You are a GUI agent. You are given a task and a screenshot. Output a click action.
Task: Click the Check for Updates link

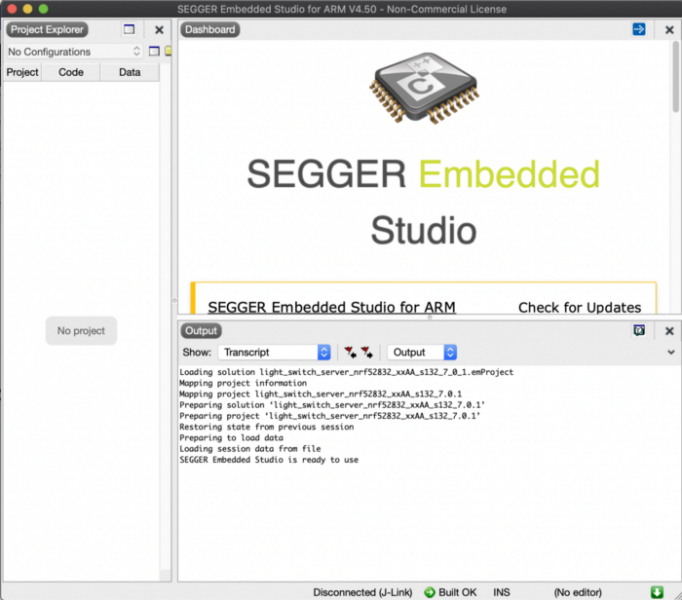coord(579,308)
